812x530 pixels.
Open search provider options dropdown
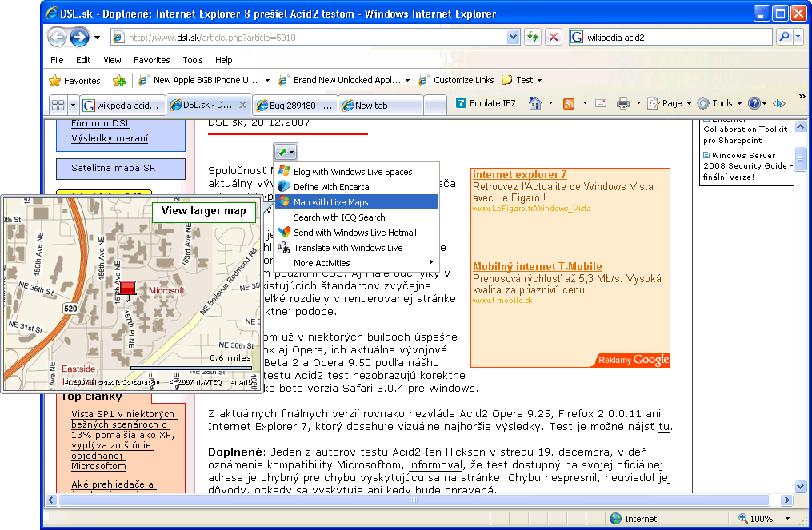798,37
